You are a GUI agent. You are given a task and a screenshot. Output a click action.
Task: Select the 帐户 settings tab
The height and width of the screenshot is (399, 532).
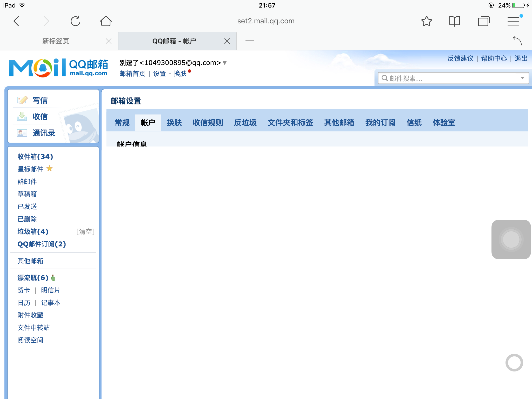[148, 123]
